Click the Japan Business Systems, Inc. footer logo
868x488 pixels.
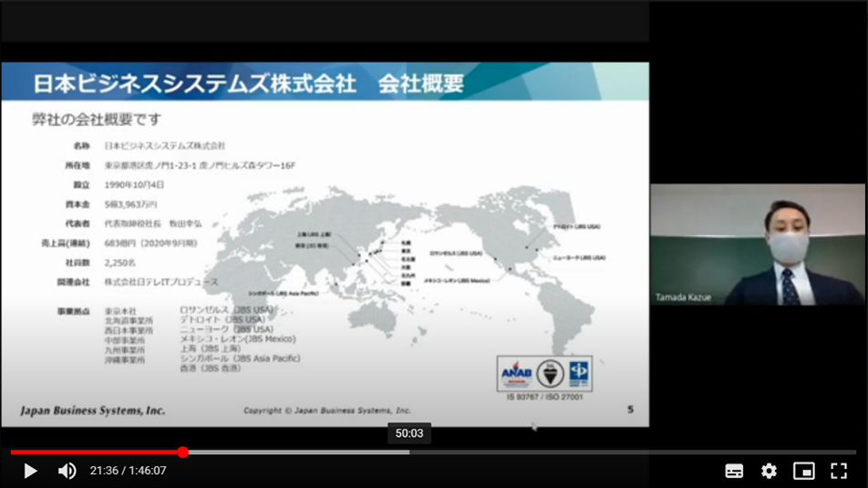pos(92,410)
